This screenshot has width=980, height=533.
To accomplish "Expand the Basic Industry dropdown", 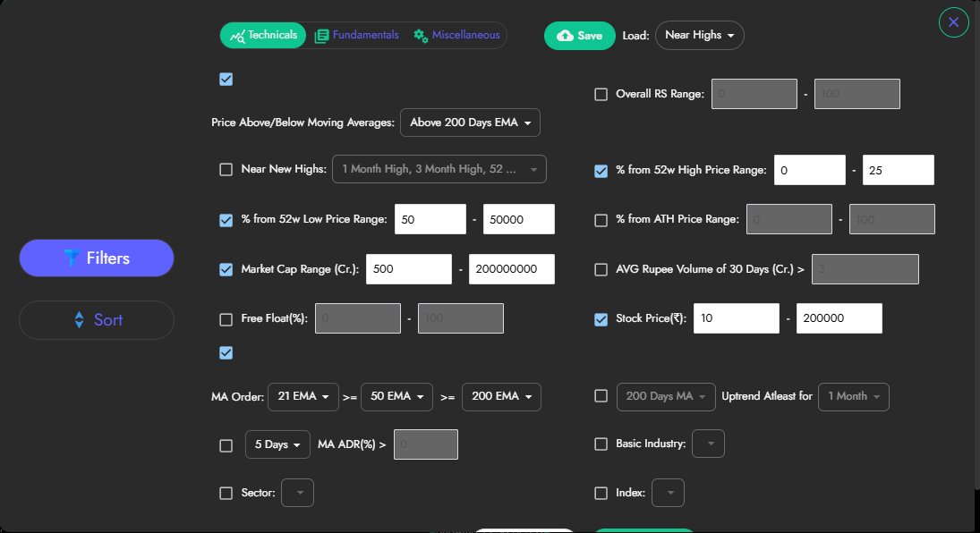I will (x=708, y=444).
